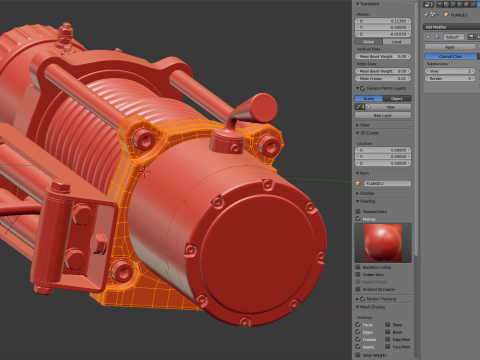The width and height of the screenshot is (480, 360).
Task: Enable the Edge Mark overlay checkbox
Action: click(388, 339)
